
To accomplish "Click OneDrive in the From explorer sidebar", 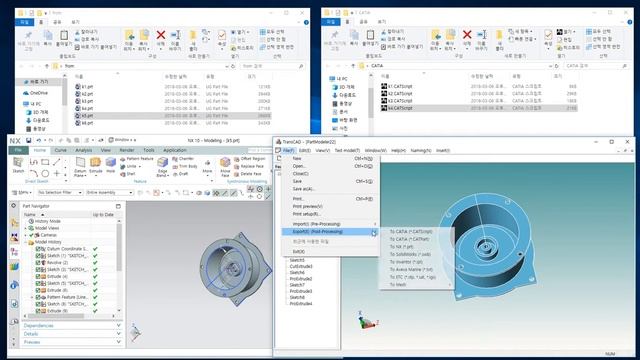I will 36,93.
